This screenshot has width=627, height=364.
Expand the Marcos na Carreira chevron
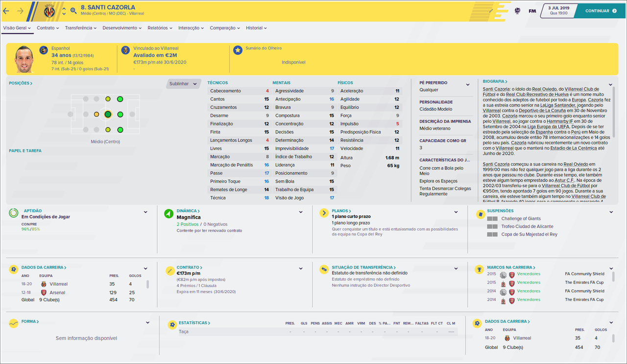coord(611,268)
